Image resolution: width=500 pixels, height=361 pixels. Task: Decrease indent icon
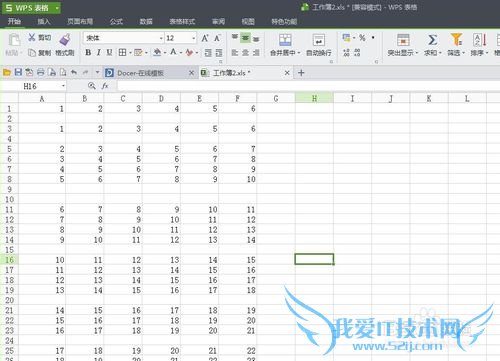[x=208, y=53]
